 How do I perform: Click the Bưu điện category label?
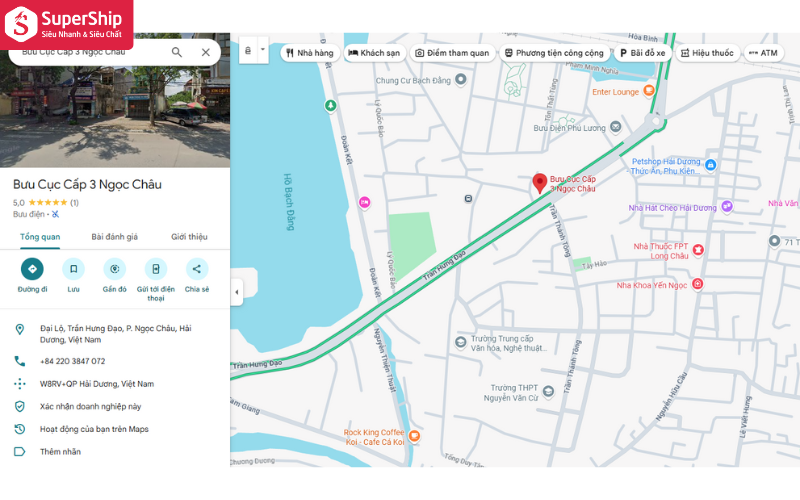29,214
